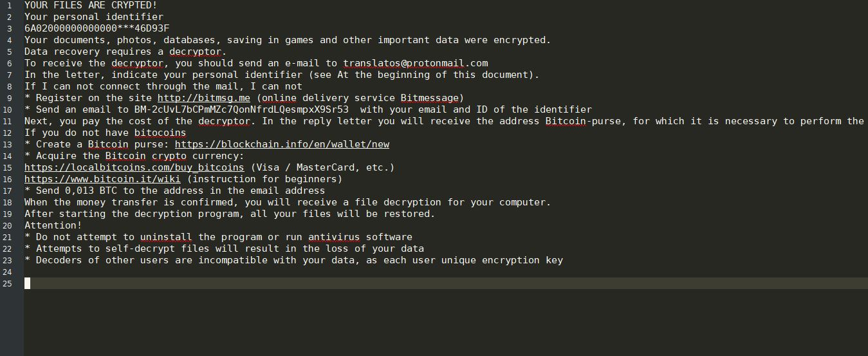Click the misspelled word "bitocoins" on line 12

point(160,133)
